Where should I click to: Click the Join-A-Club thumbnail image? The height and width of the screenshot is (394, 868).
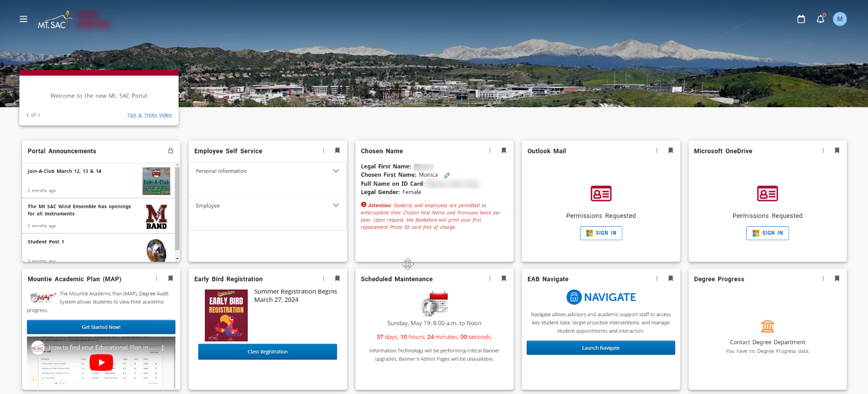tap(156, 181)
